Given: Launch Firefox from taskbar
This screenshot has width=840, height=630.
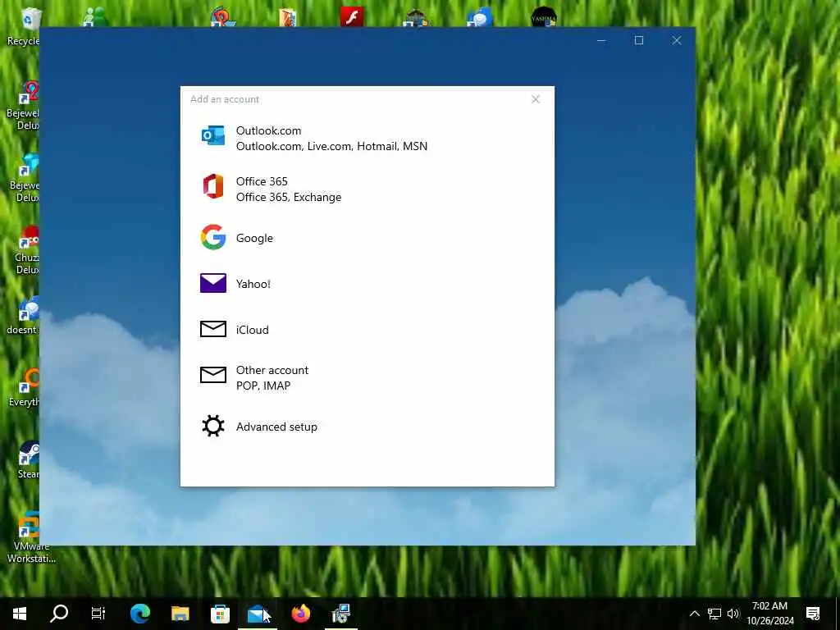Looking at the screenshot, I should tap(300, 614).
